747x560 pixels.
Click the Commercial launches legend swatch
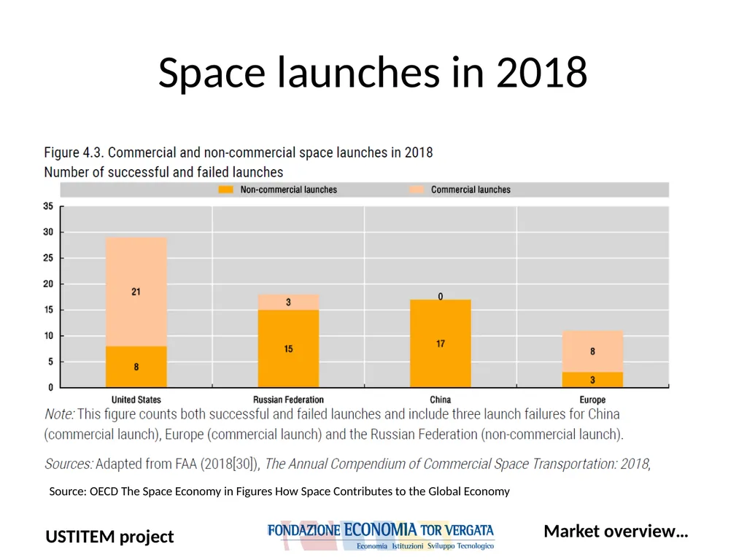[x=417, y=190]
